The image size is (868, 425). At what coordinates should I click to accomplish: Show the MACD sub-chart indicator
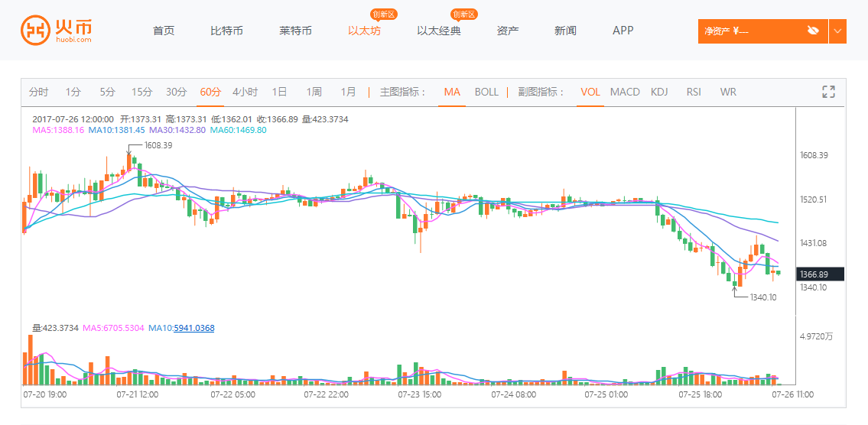[625, 92]
